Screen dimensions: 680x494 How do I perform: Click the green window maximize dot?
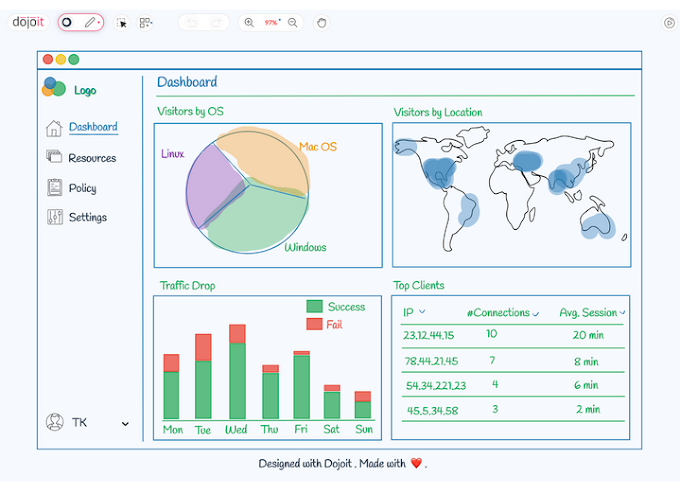point(74,59)
